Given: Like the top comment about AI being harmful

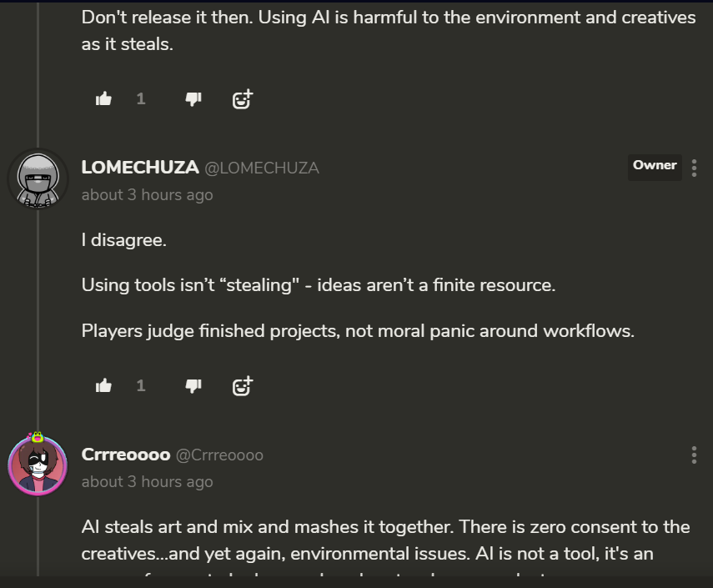Looking at the screenshot, I should 104,99.
